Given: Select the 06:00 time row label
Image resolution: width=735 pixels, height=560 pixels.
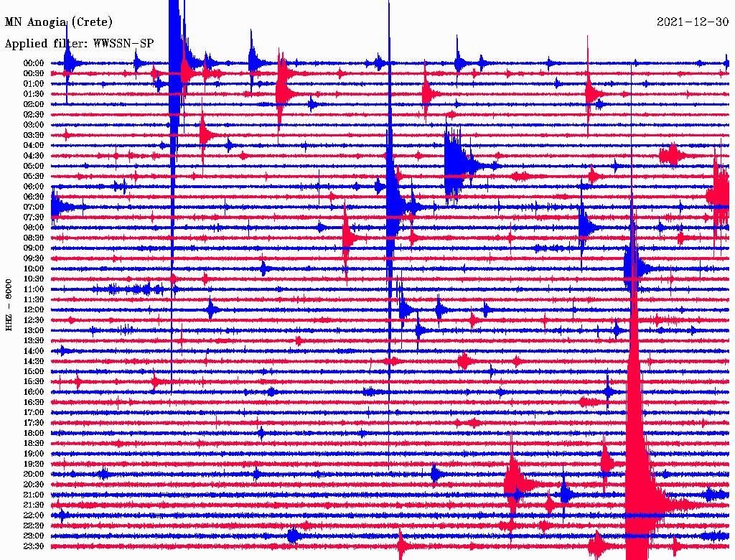Looking at the screenshot, I should tap(34, 186).
